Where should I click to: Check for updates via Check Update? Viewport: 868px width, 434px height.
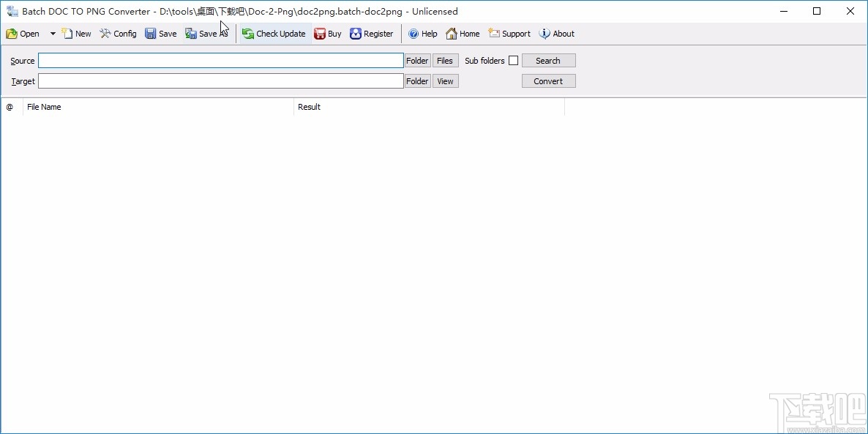[x=274, y=34]
